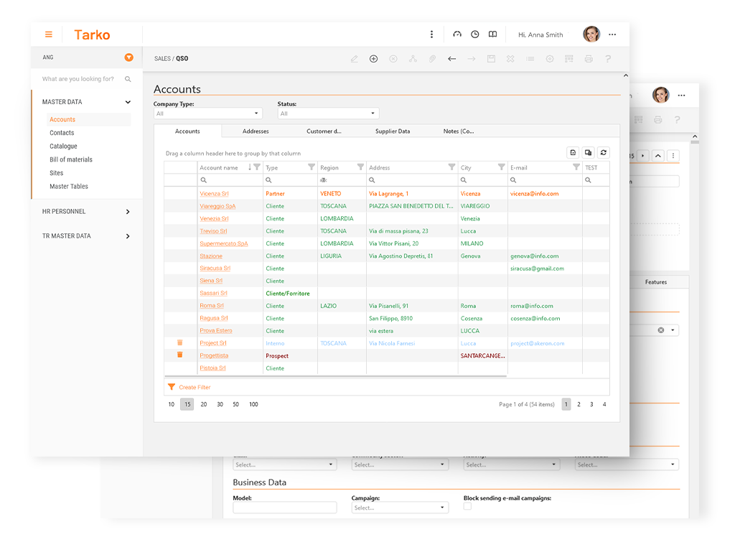The image size is (735, 560).
Task: Click the delete trash icon for Project Srl
Action: coord(180,342)
